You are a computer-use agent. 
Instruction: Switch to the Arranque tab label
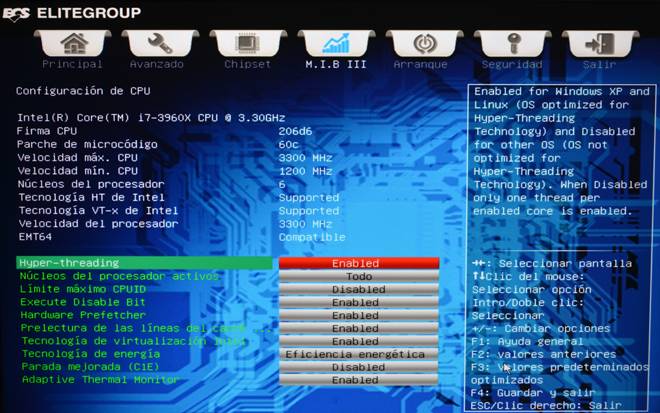pyautogui.click(x=420, y=64)
